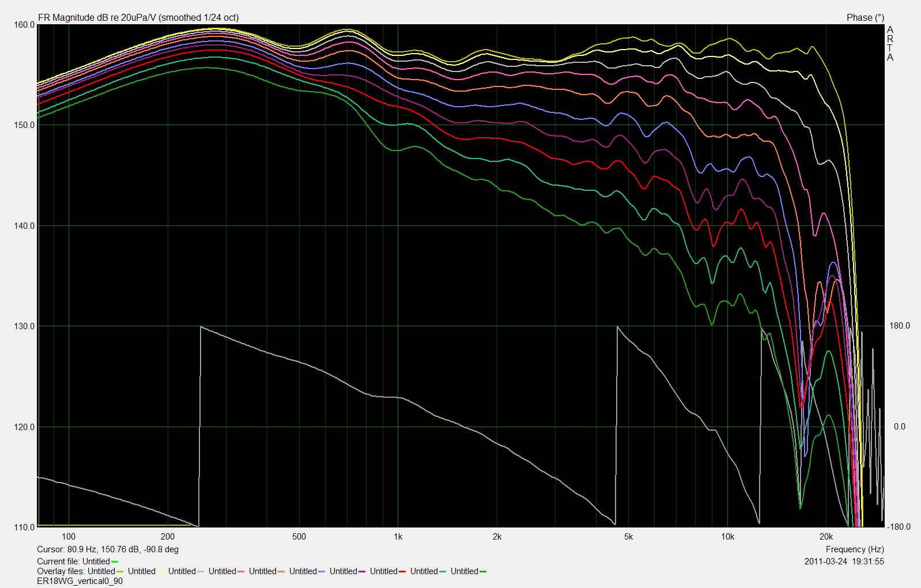The image size is (921, 588).
Task: Select the pink overlay legend swatch
Action: coord(241,572)
